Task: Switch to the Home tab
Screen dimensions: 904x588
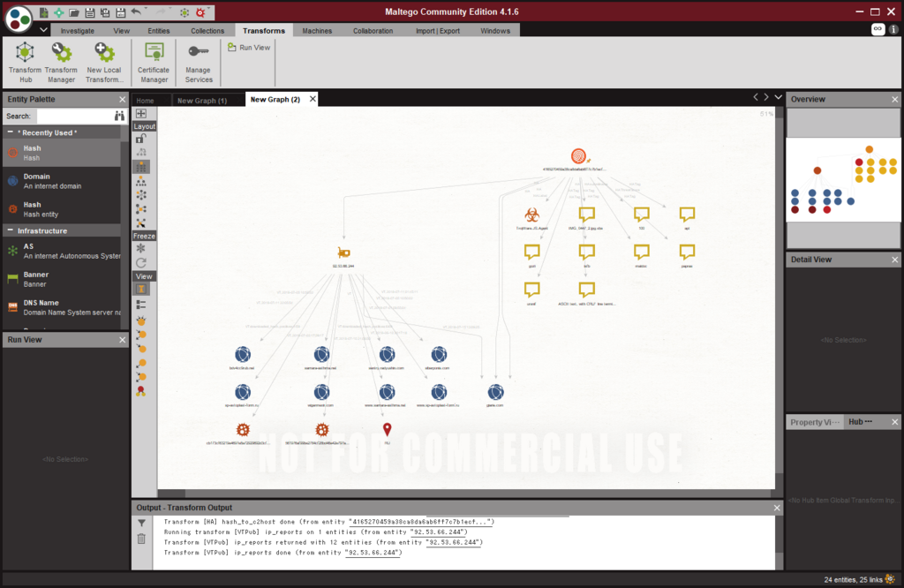Action: (x=146, y=101)
